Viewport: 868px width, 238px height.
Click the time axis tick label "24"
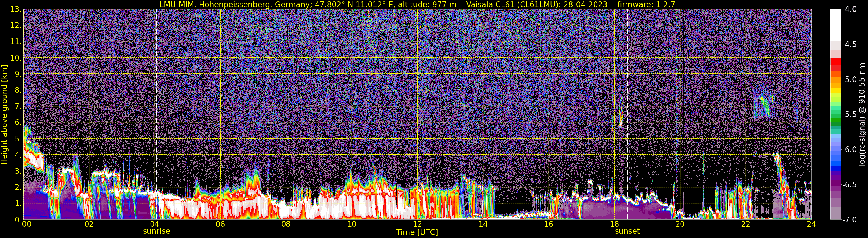[811, 224]
